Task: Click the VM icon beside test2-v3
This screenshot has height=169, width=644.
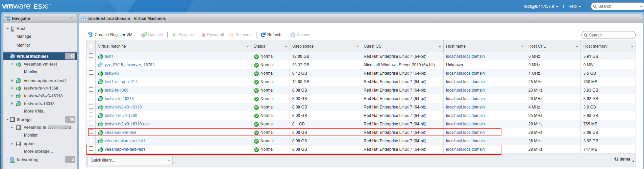Action: [x=101, y=73]
